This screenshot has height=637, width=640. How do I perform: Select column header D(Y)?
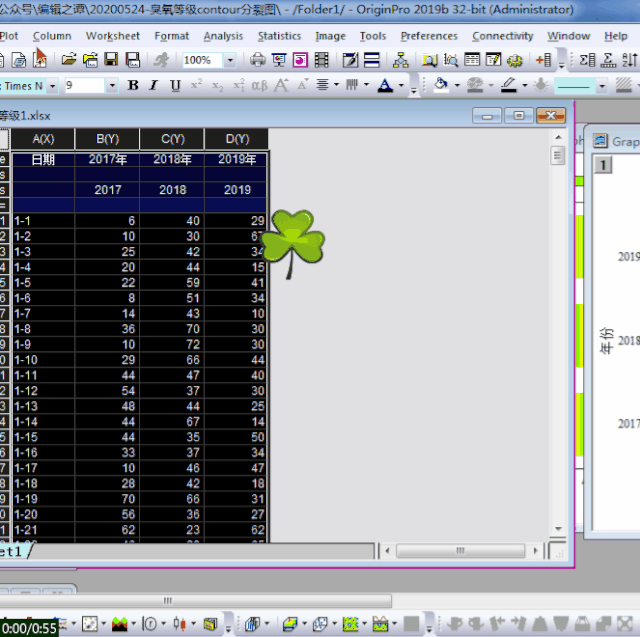pos(237,139)
